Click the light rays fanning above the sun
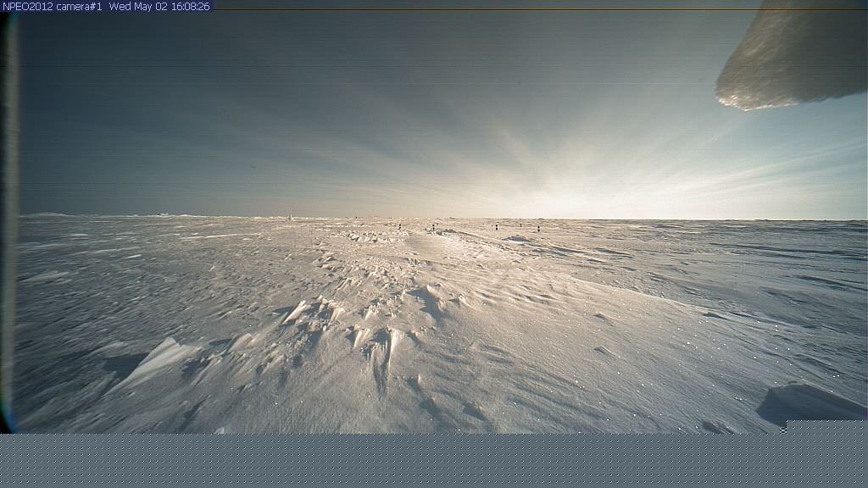Screen dimensions: 868x488 pos(542,144)
